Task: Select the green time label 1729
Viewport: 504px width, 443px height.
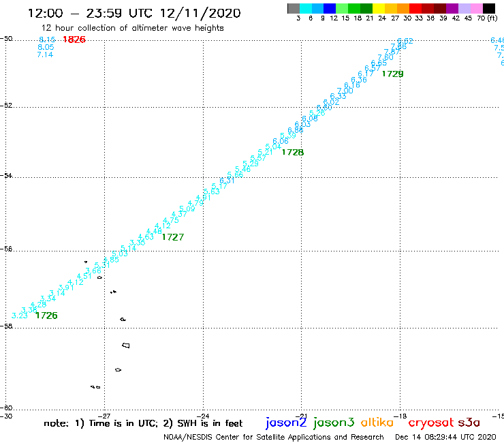Action: pos(393,74)
